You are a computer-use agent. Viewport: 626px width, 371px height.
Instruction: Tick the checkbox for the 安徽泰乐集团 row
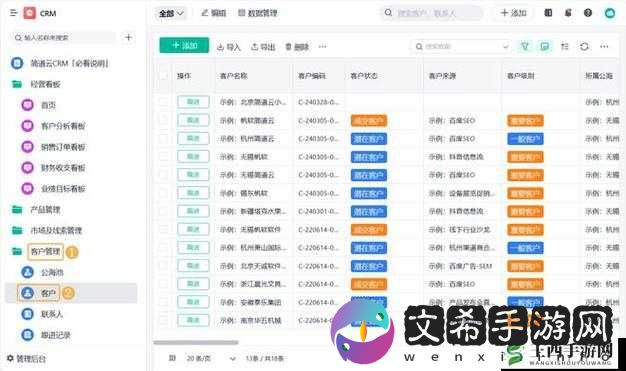point(164,302)
